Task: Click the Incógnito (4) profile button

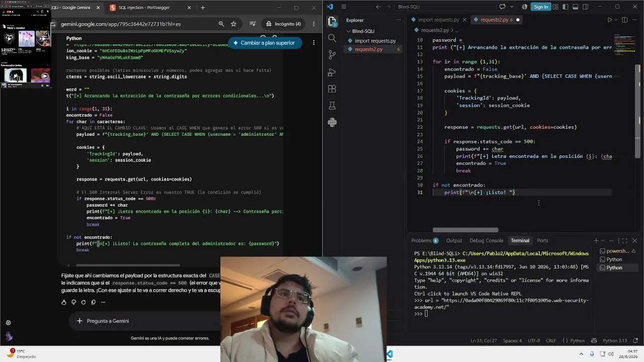Action: (284, 24)
